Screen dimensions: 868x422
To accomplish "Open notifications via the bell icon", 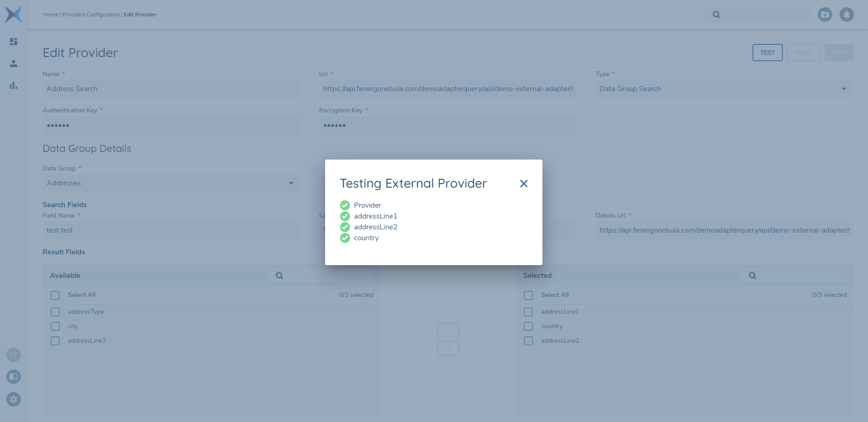I will pyautogui.click(x=846, y=15).
